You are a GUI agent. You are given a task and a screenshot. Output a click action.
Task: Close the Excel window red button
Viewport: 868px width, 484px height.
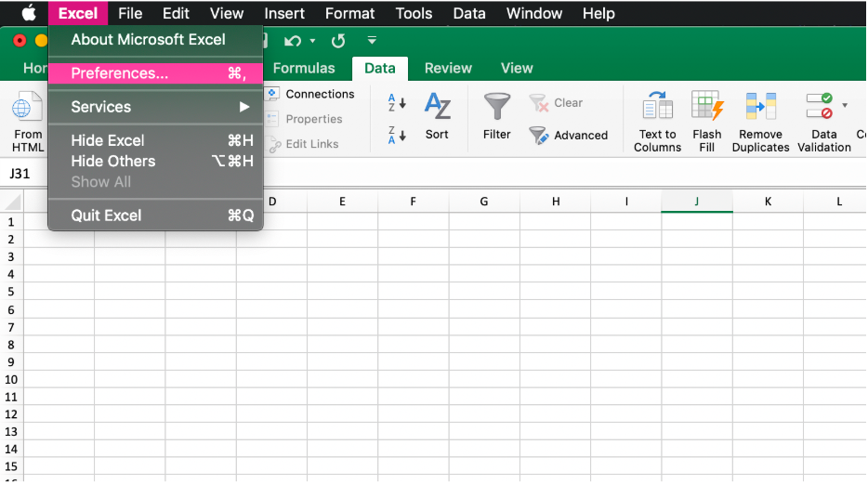point(20,40)
